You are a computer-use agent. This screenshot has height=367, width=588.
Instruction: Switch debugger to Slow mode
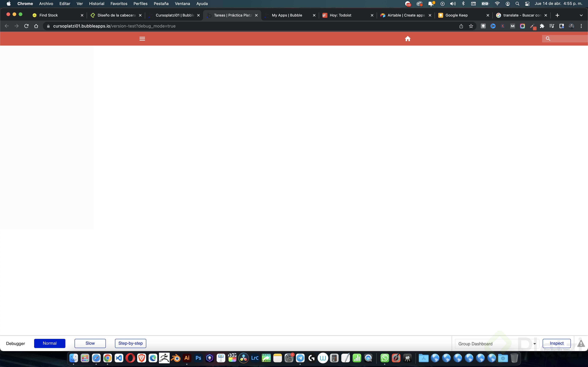click(x=90, y=343)
